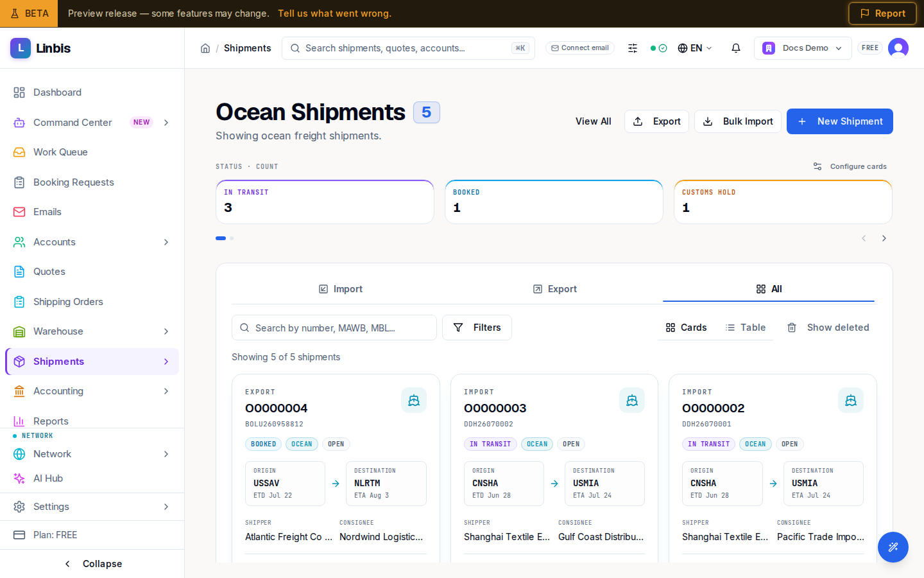This screenshot has width=924, height=578.
Task: Open the home breadcrumb icon
Action: (x=205, y=48)
